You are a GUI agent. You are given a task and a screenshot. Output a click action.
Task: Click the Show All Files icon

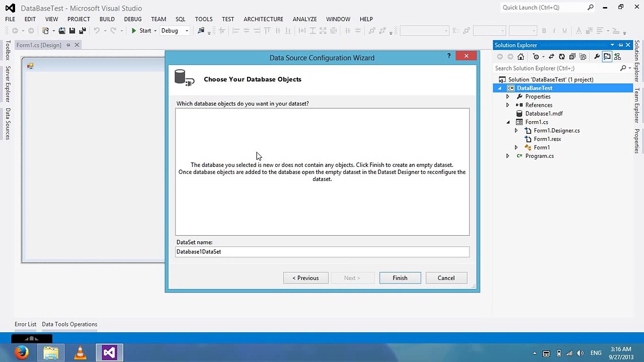pos(583,57)
